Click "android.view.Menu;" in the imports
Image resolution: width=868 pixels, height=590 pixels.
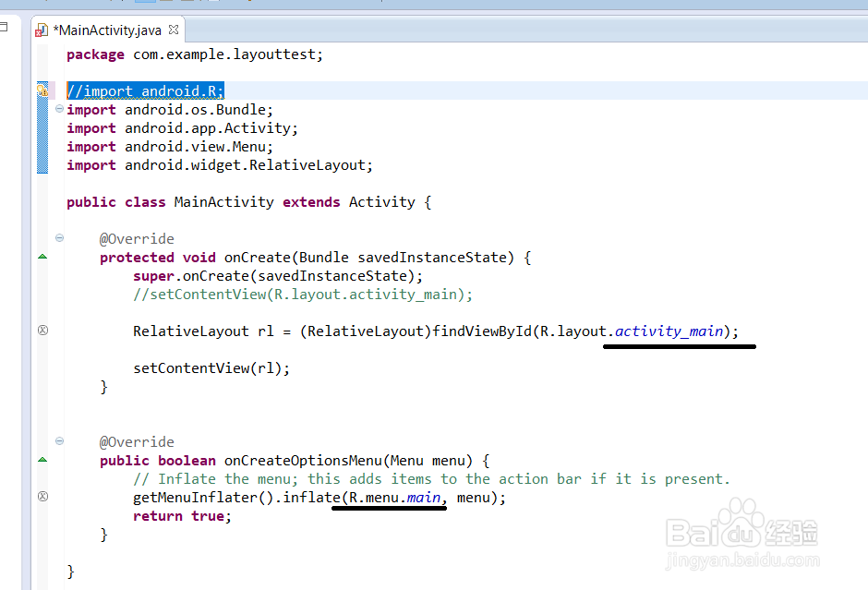click(x=199, y=147)
